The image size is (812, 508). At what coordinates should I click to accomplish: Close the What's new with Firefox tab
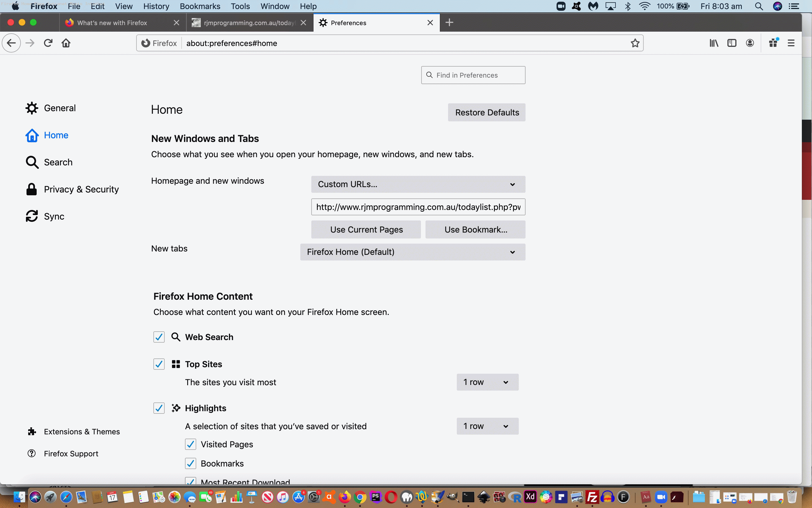[176, 23]
